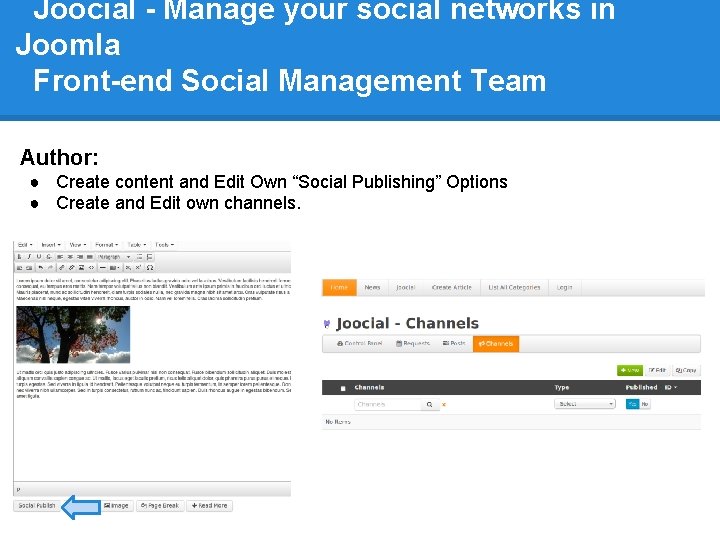The height and width of the screenshot is (540, 720).
Task: Switch to the Control Panel tab
Action: click(x=359, y=343)
